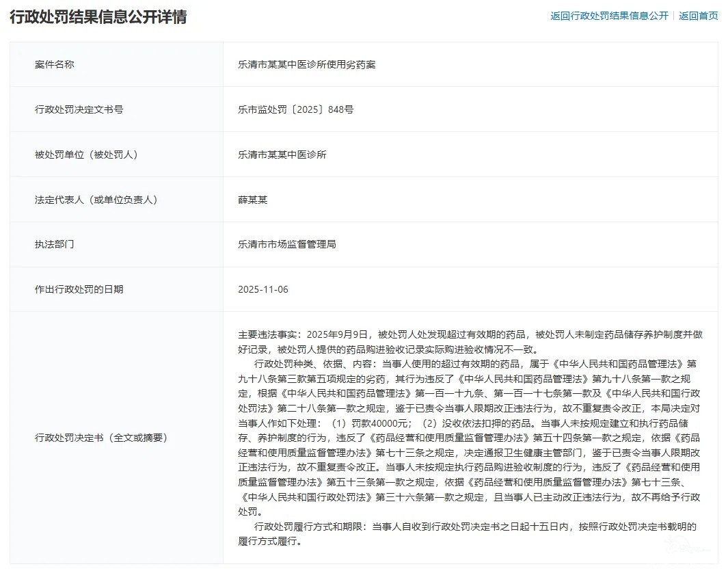
Task: Click the department value 乐清市市场监督管理局
Action: 286,244
